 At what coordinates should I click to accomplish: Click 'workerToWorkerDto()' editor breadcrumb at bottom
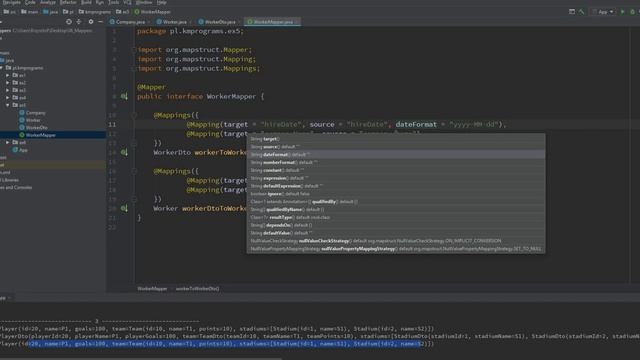(197, 289)
